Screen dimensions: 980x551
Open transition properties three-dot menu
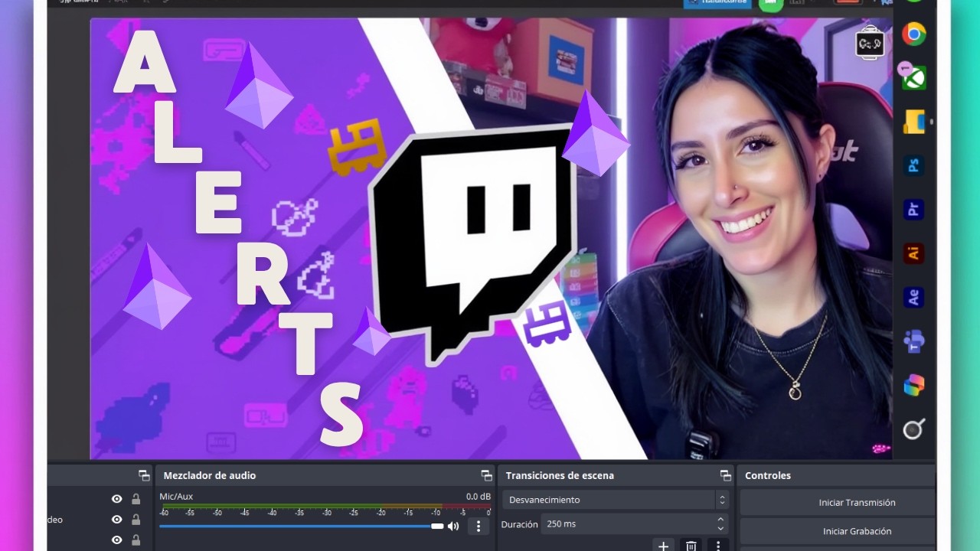coord(718,546)
